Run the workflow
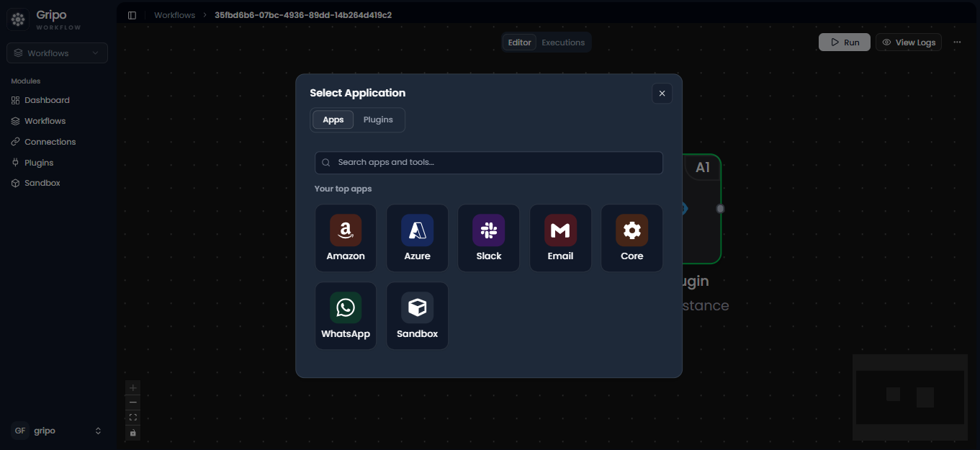This screenshot has height=450, width=980. coord(845,42)
